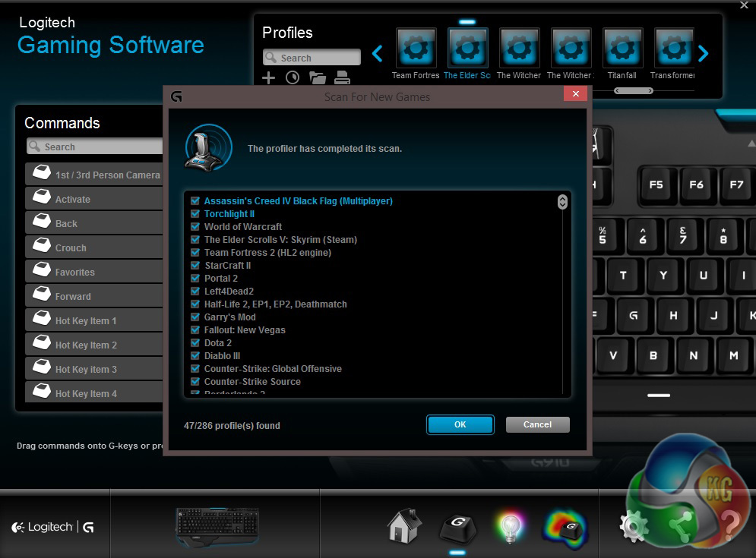Click the create new profile plus icon

point(268,77)
